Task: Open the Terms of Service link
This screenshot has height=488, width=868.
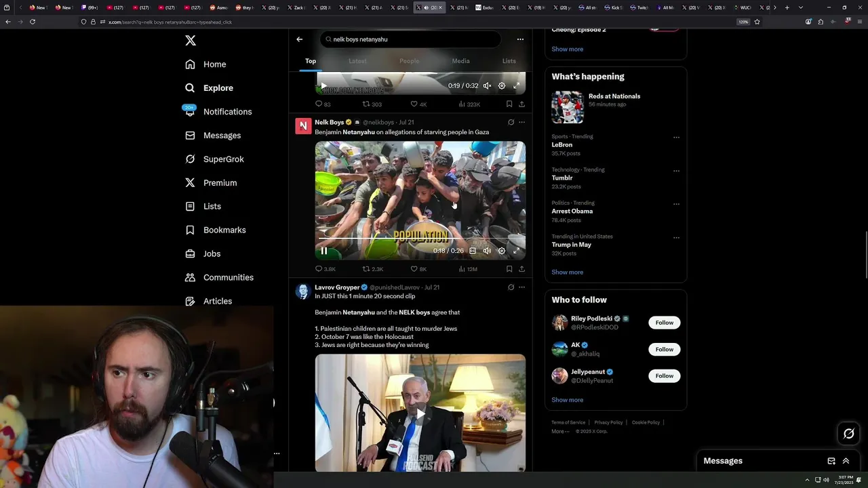Action: 568,422
